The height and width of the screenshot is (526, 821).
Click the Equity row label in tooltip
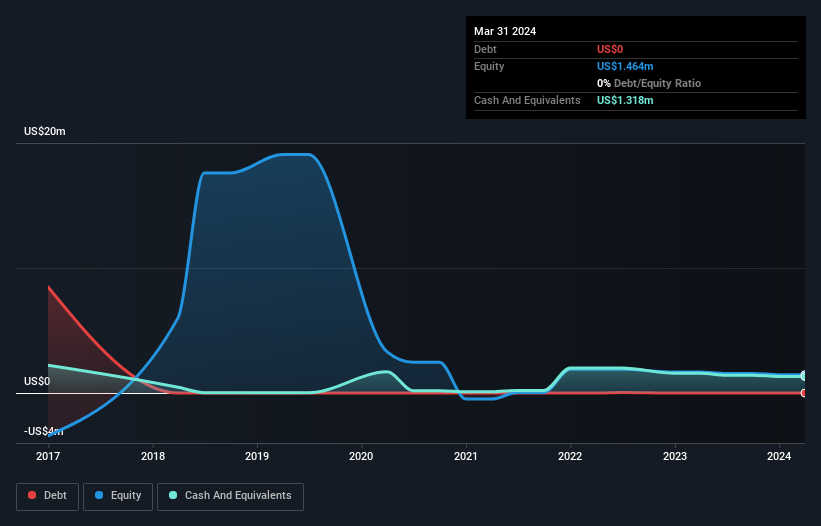tap(489, 66)
